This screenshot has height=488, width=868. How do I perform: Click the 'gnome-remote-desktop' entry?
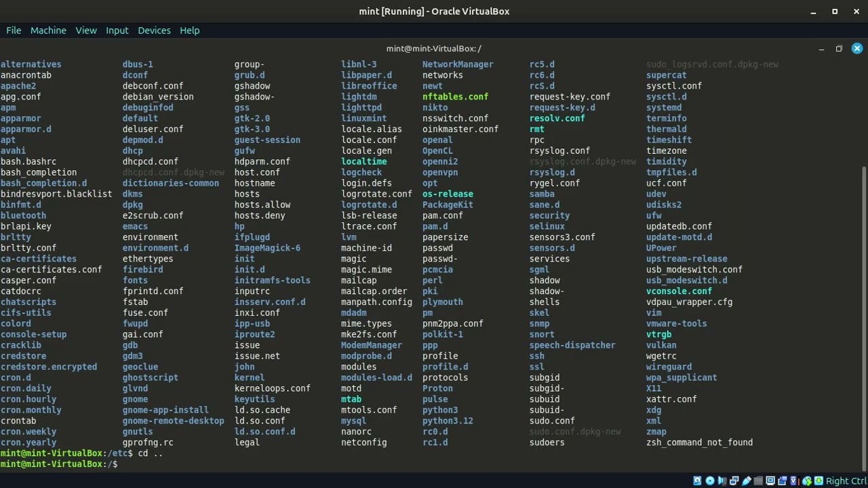pos(174,421)
